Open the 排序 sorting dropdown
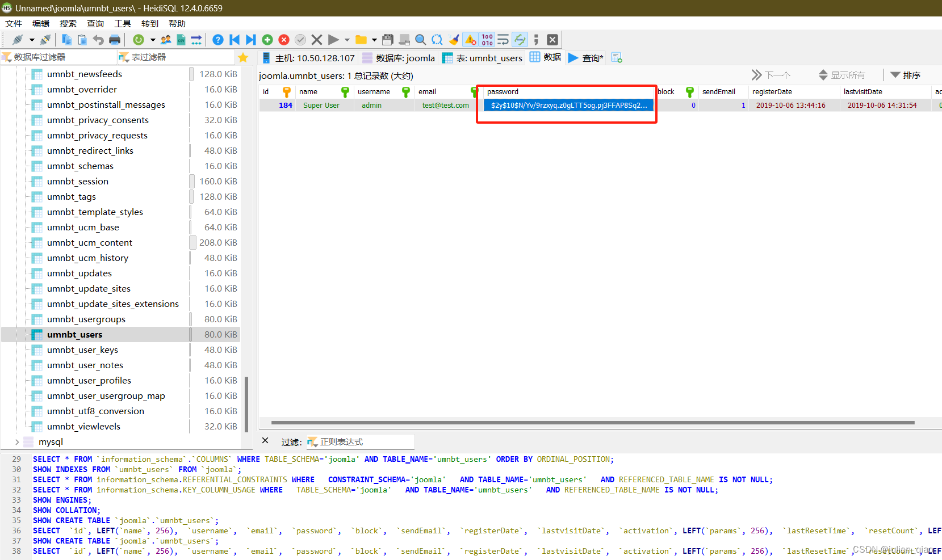This screenshot has height=560, width=942. [x=906, y=75]
